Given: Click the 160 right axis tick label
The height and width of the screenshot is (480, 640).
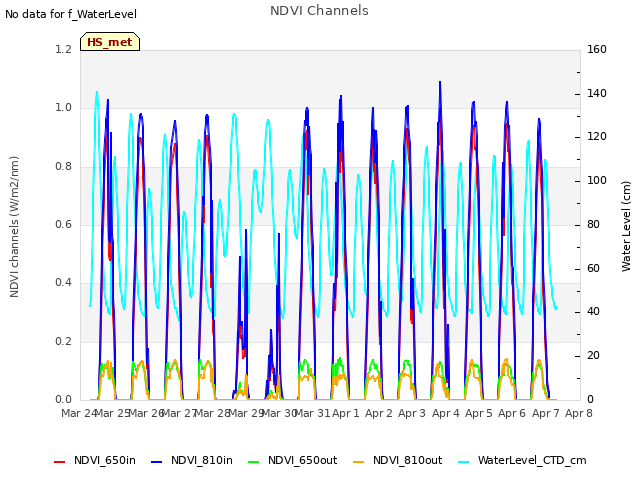Looking at the screenshot, I should click(597, 49).
